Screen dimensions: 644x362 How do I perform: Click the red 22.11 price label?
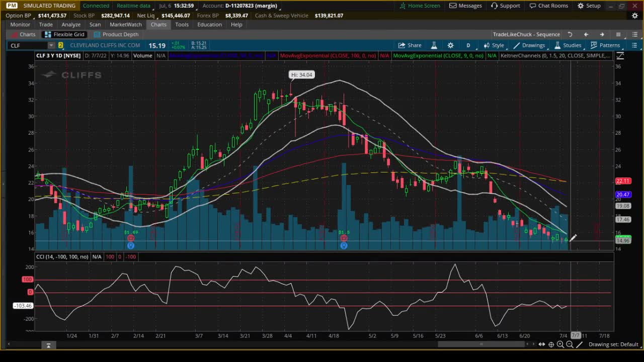coord(623,181)
